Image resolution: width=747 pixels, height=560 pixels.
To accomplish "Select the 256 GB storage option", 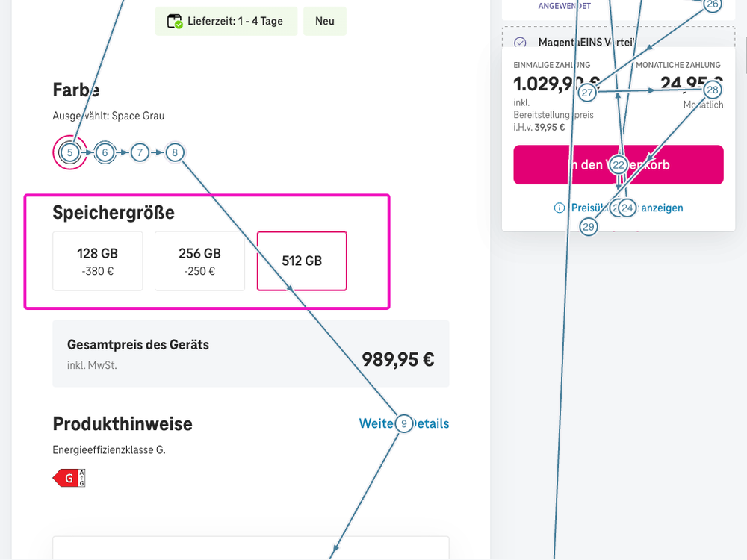I will tap(199, 261).
